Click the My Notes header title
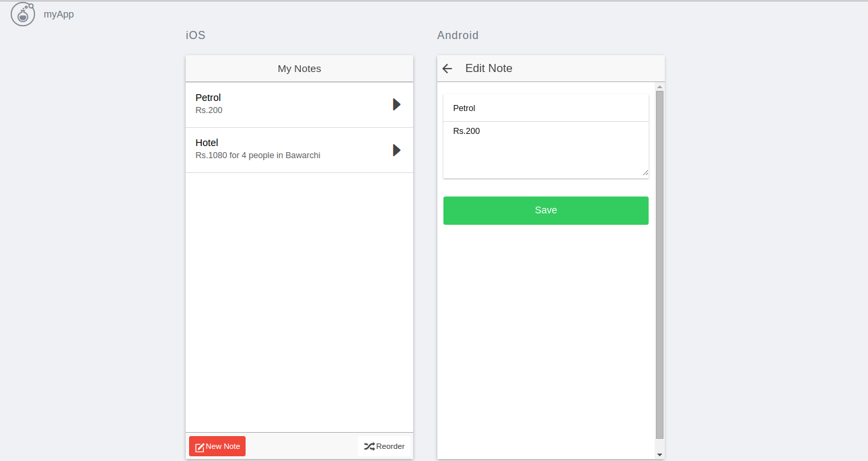Screen dimensions: 868x461 click(x=299, y=69)
